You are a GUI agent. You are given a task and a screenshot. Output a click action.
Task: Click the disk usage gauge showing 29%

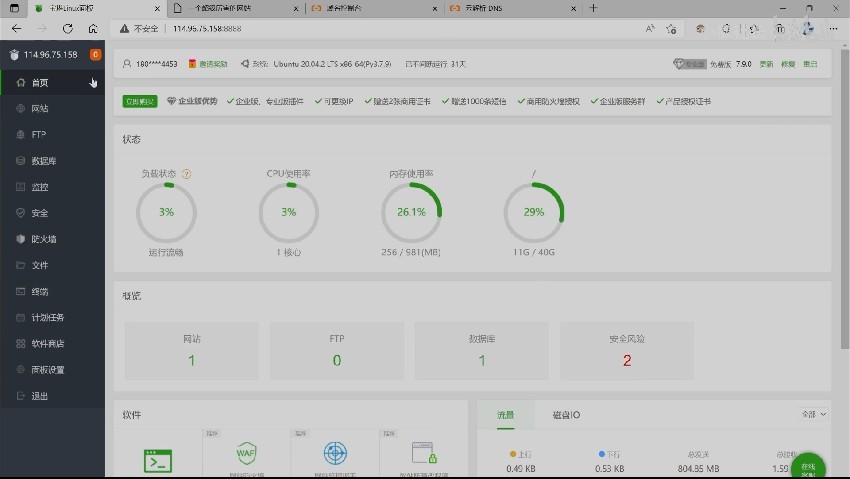(534, 212)
